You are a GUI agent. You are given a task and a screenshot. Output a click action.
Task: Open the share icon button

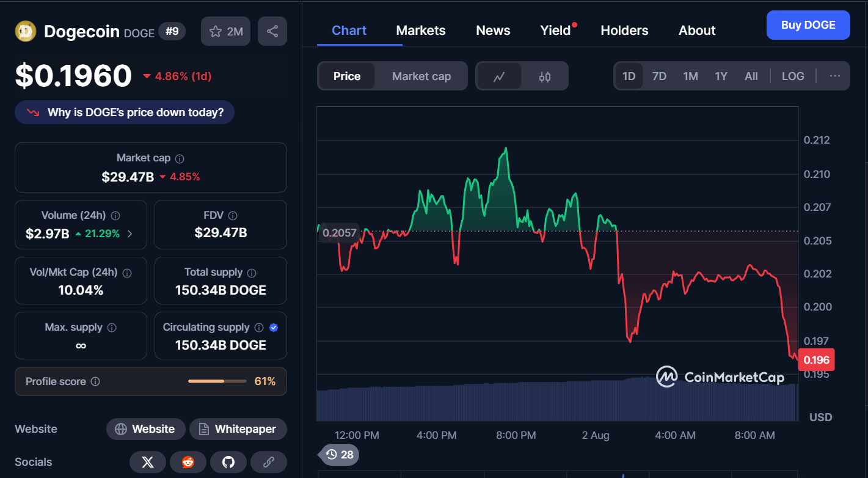coord(272,31)
